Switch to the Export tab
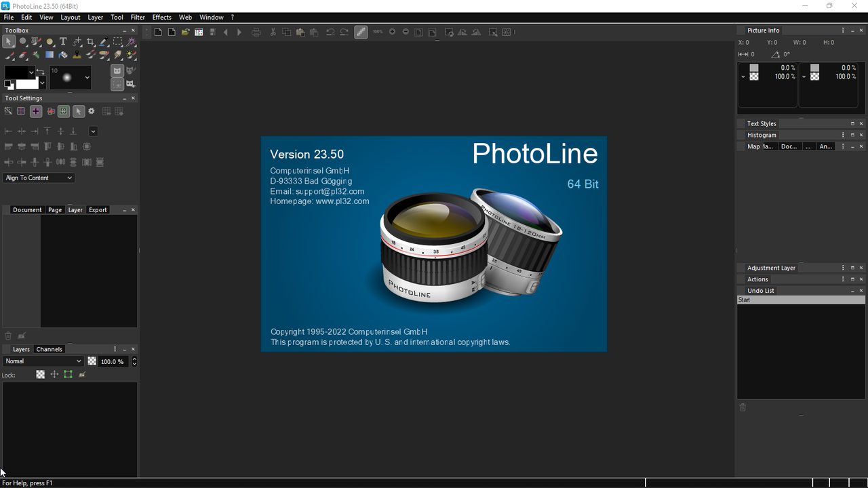Viewport: 868px width, 488px height. pos(98,210)
